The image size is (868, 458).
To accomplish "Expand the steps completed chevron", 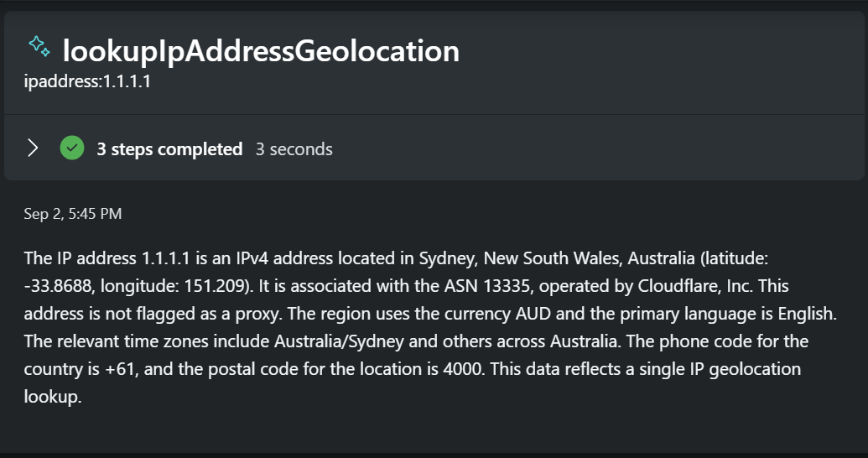I will [x=33, y=148].
